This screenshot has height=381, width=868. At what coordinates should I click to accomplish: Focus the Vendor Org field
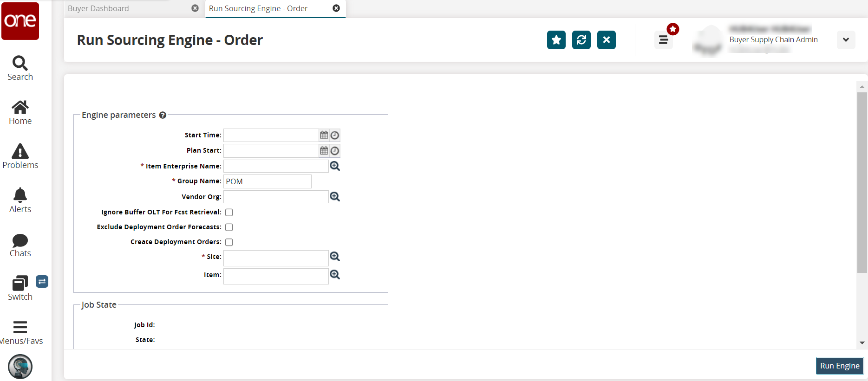[276, 197]
